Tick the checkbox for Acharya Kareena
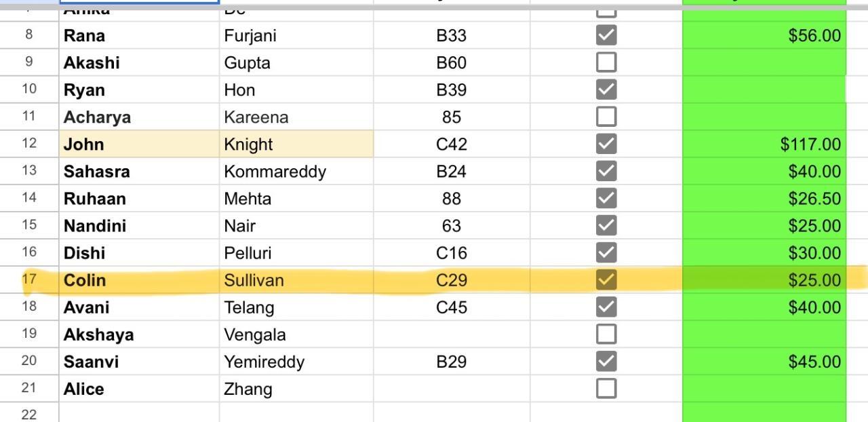This screenshot has width=868, height=422. pyautogui.click(x=606, y=117)
